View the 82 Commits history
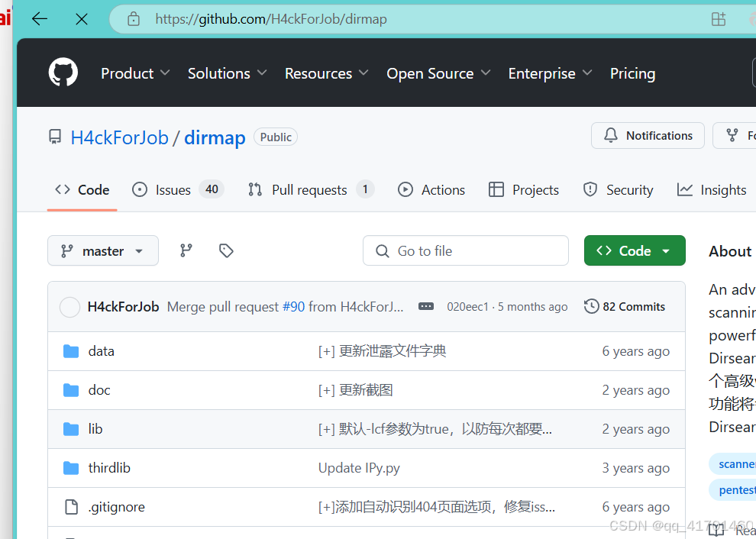 pyautogui.click(x=625, y=307)
